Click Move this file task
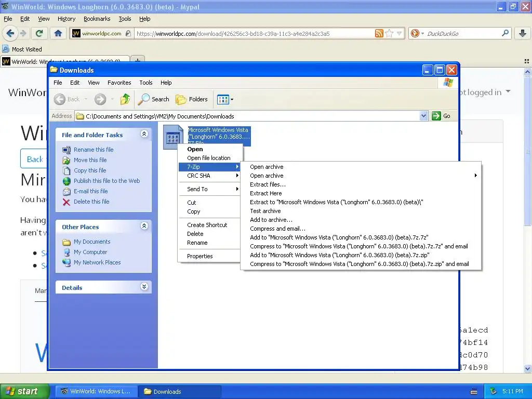 point(90,160)
